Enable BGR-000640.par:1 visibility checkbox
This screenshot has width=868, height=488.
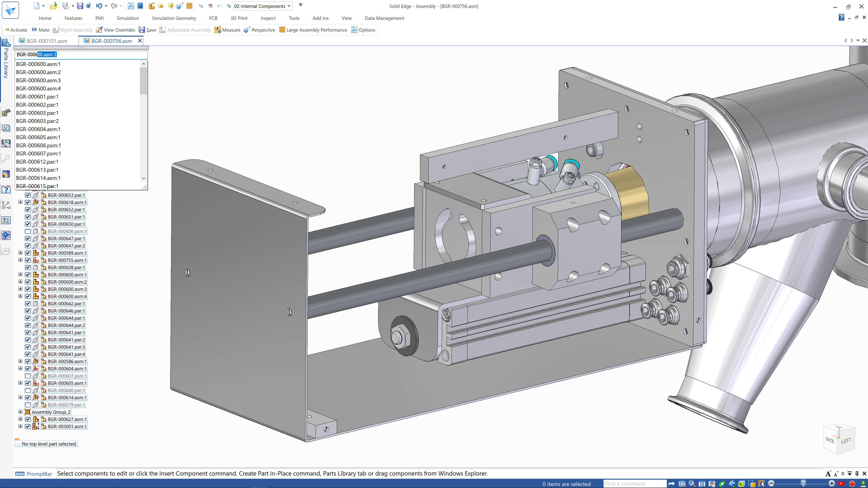point(28,390)
